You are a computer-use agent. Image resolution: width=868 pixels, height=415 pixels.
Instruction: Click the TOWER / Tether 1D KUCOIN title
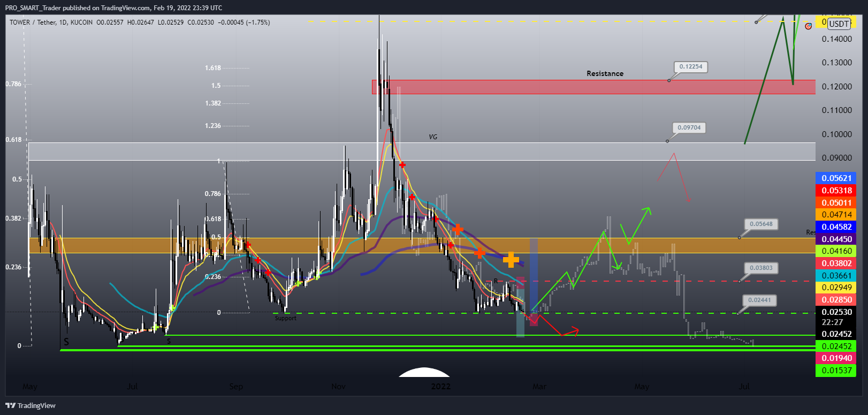[x=51, y=22]
